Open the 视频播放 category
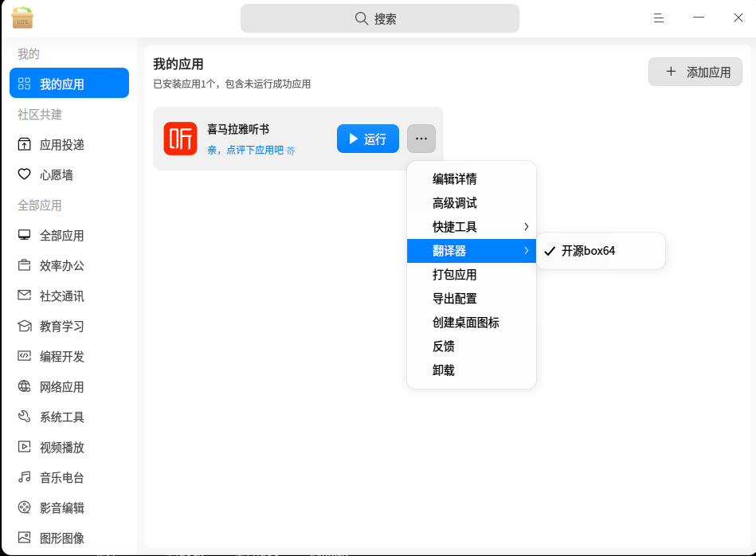Image resolution: width=756 pixels, height=556 pixels. tap(69, 447)
